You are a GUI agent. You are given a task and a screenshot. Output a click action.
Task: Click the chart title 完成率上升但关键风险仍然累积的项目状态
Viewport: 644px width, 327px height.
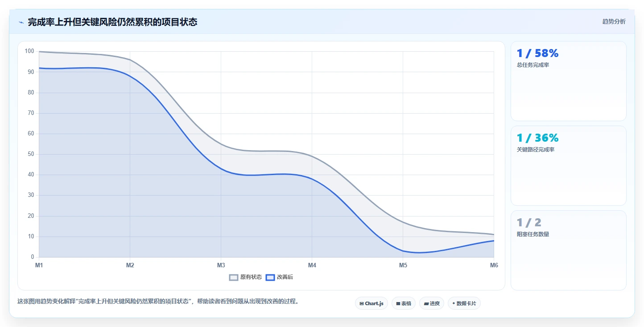point(112,22)
